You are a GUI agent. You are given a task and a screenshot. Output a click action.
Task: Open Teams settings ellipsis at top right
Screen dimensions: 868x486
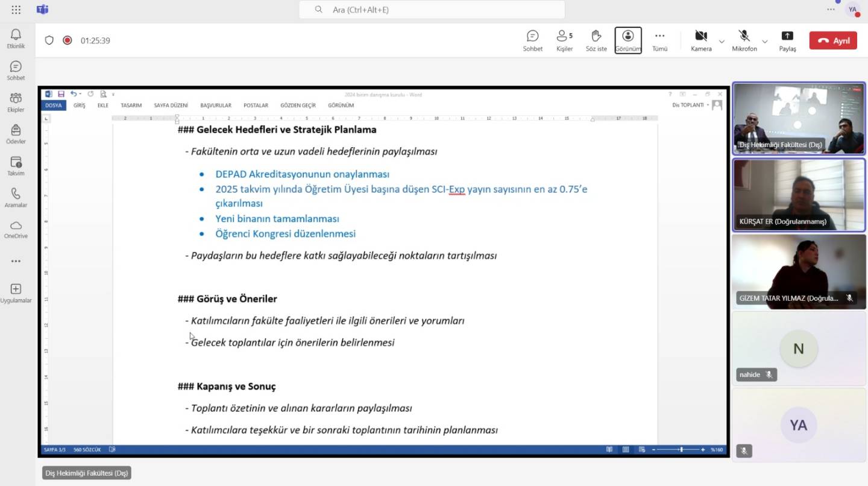pyautogui.click(x=831, y=10)
